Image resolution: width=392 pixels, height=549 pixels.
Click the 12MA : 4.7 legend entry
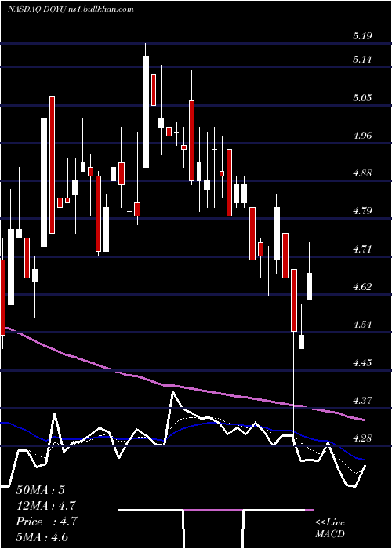(45, 506)
